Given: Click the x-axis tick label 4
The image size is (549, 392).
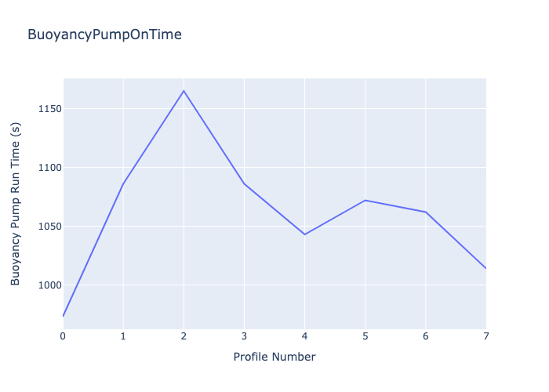Looking at the screenshot, I should pos(304,336).
